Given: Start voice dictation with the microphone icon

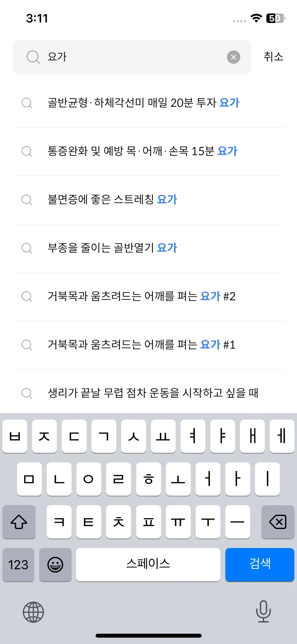Looking at the screenshot, I should click(263, 611).
